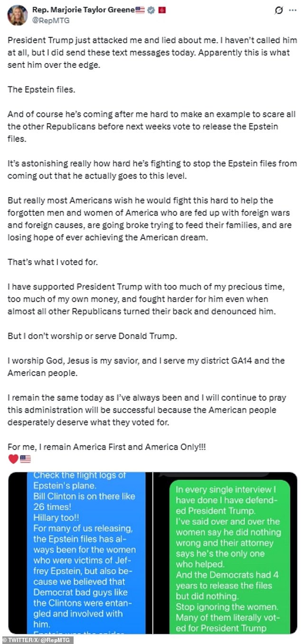301x644 pixels.
Task: Click the flag emoji after the heart
Action: [25, 459]
